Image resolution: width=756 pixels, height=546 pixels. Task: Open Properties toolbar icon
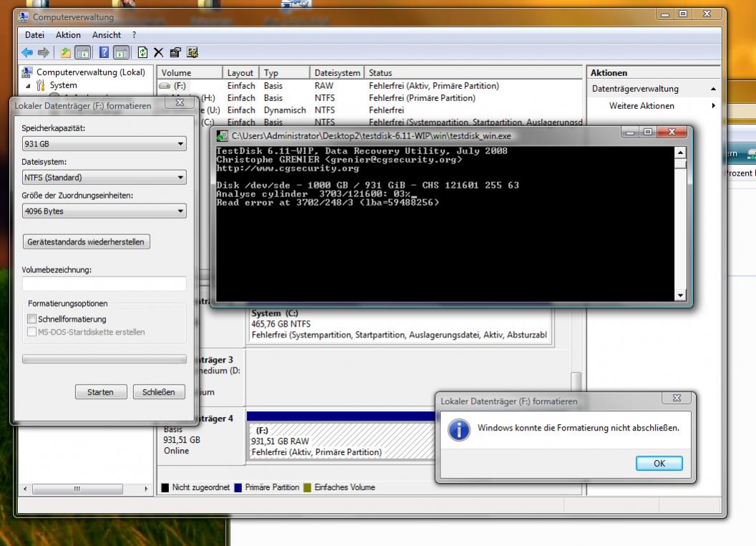coord(175,52)
